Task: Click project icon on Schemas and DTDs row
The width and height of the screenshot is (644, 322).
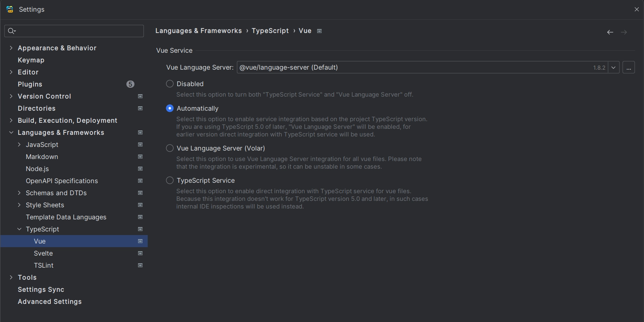Action: click(140, 193)
